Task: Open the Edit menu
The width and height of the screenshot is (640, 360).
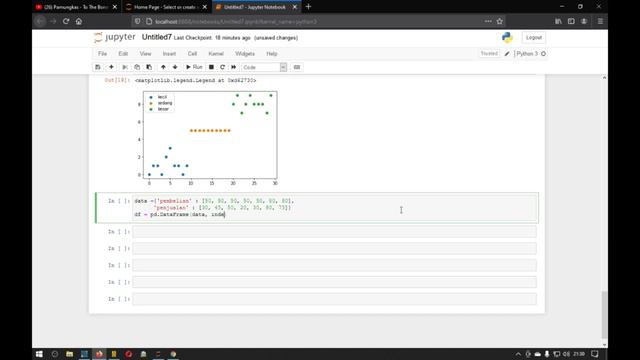Action: (123, 53)
